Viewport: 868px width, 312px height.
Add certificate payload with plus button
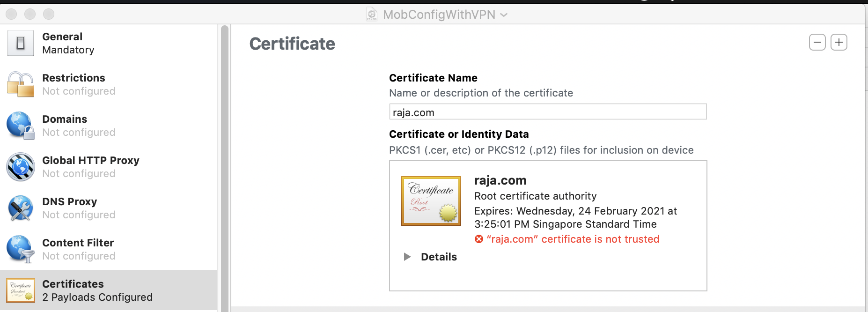coord(839,42)
